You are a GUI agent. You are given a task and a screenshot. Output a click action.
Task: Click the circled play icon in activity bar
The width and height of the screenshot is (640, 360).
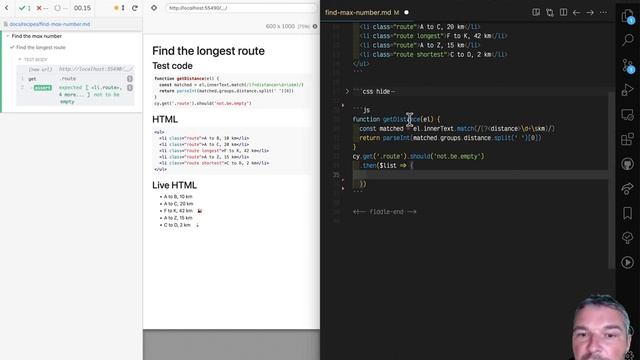tap(628, 262)
